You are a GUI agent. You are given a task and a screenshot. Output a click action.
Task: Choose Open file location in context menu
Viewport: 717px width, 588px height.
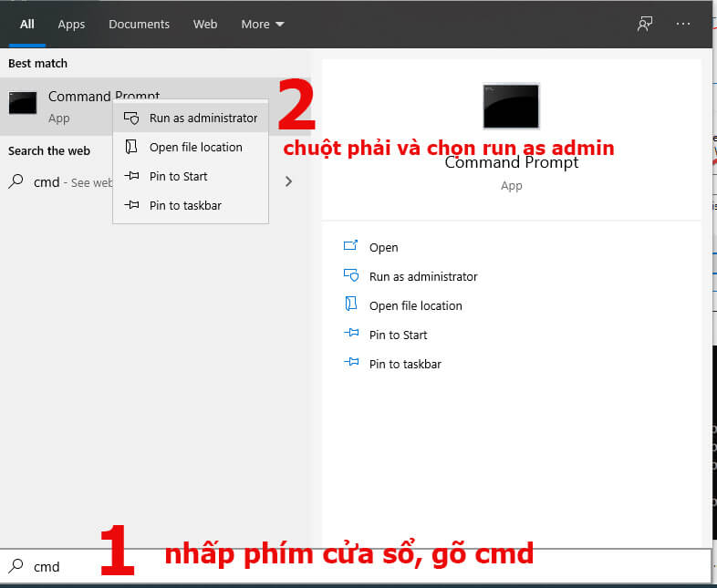coord(191,147)
